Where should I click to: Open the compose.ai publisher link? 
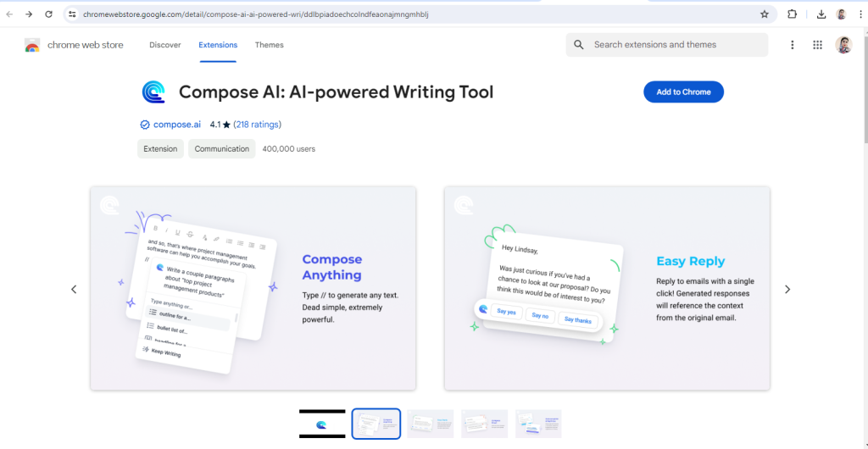[176, 125]
